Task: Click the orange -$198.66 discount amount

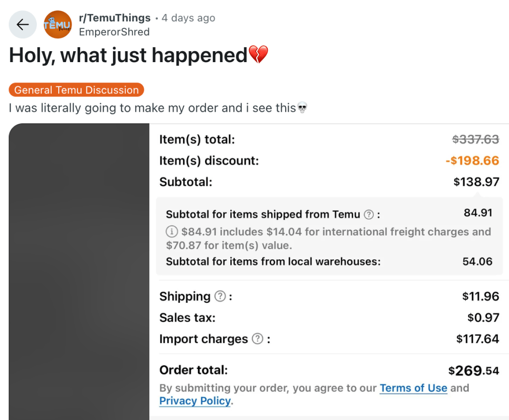Action: [x=472, y=161]
